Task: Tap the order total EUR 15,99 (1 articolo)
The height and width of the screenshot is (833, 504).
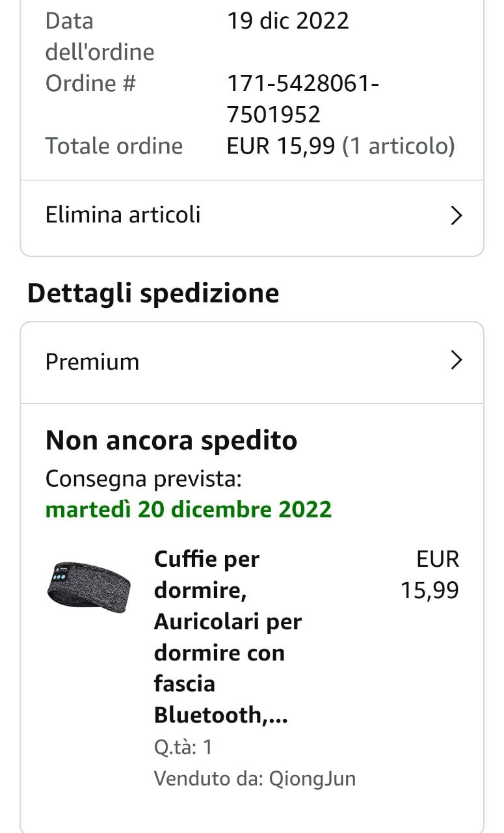Action: point(341,146)
